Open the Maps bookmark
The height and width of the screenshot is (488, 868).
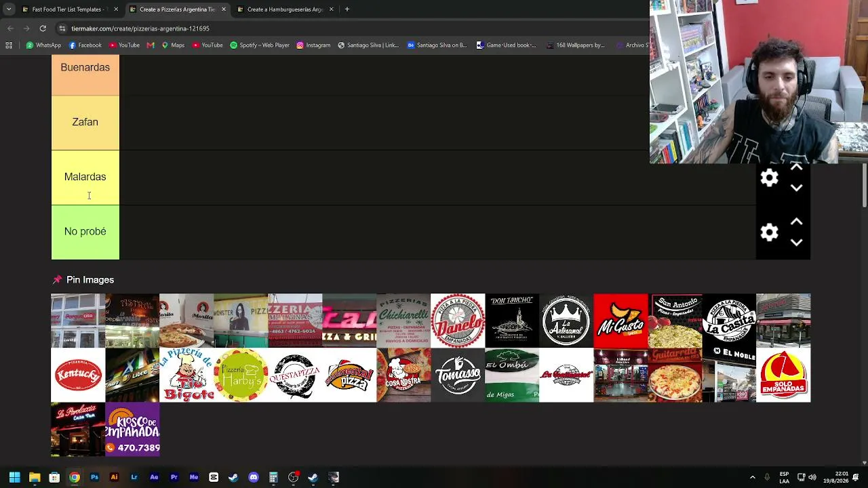click(x=173, y=45)
